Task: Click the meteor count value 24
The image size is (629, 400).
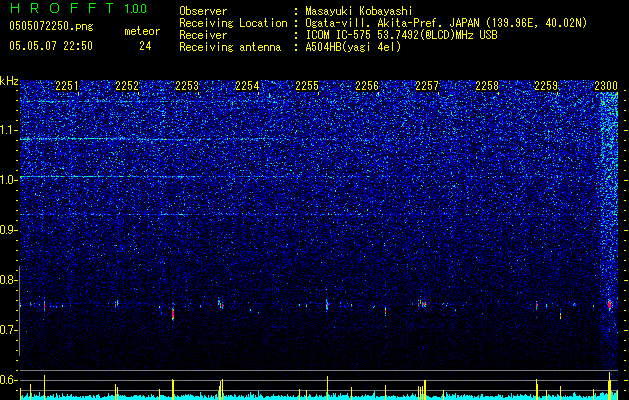Action: tap(145, 46)
